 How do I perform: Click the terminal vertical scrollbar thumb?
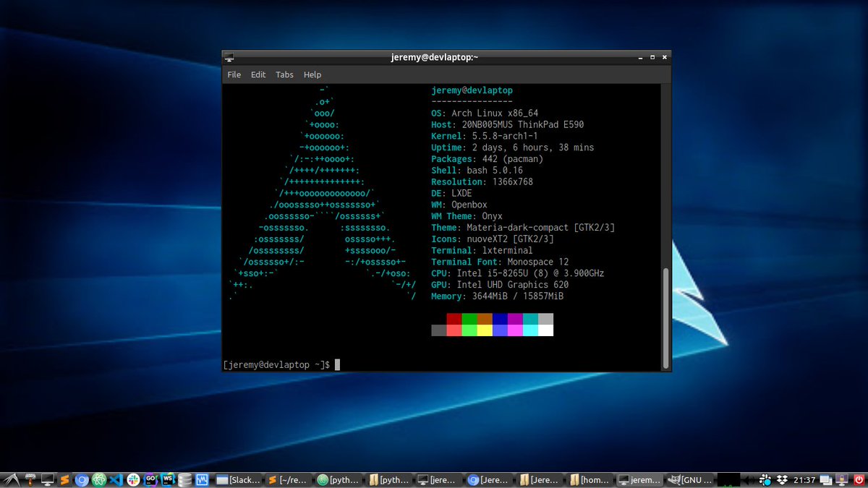(666, 318)
